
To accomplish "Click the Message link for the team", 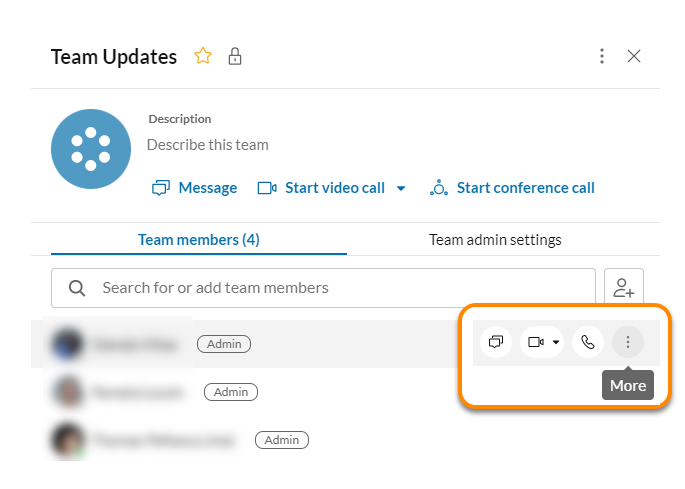I will point(195,188).
